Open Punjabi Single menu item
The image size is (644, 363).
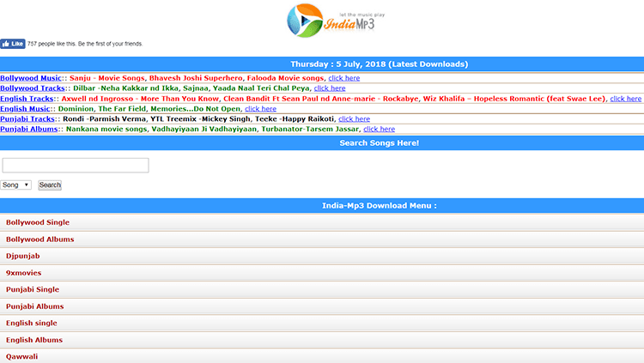pyautogui.click(x=322, y=289)
